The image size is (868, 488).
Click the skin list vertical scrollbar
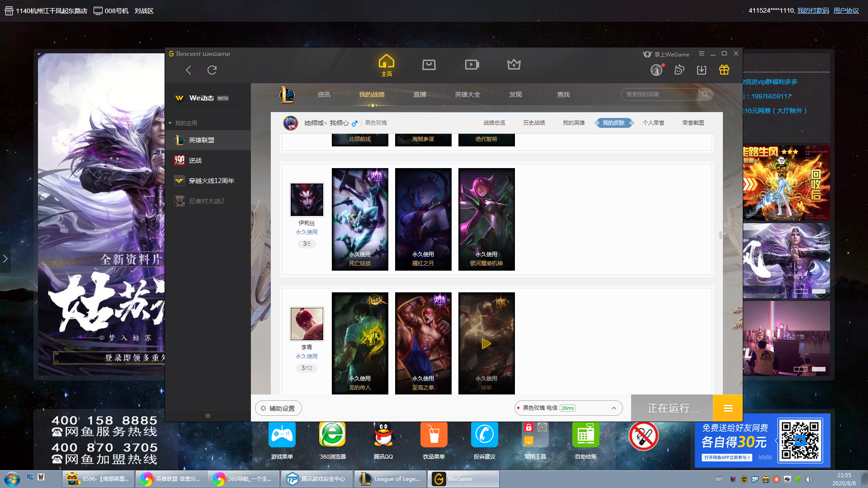(721, 235)
